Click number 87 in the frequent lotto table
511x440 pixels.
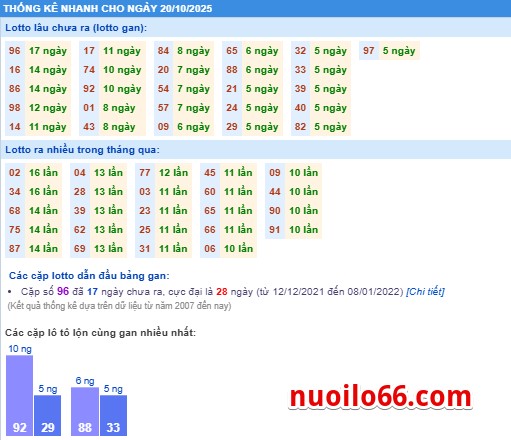(15, 249)
